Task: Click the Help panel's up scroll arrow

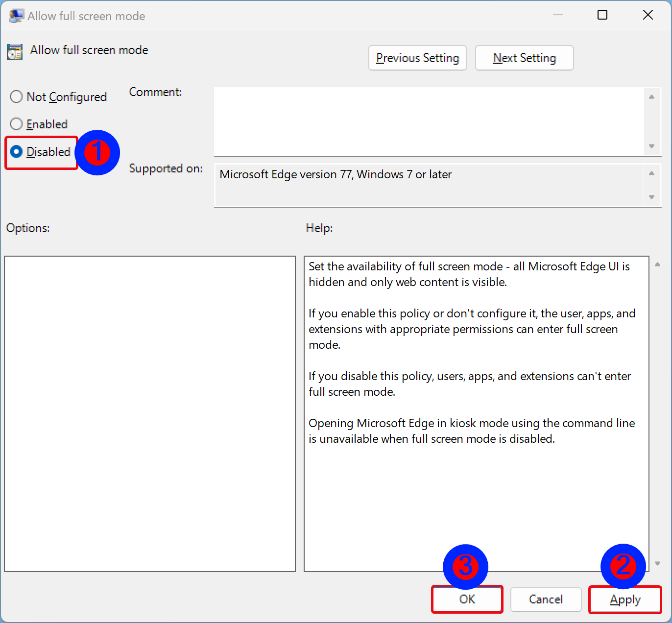Action: (x=658, y=264)
